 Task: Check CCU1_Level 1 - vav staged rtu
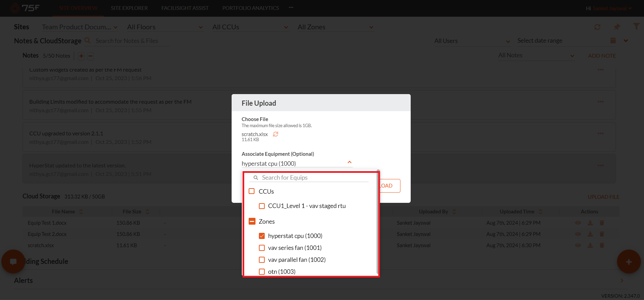[x=262, y=206]
